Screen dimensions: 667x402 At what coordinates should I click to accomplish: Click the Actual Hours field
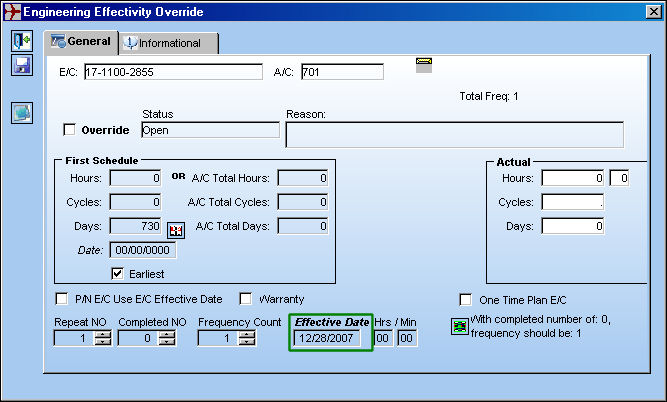click(x=573, y=178)
